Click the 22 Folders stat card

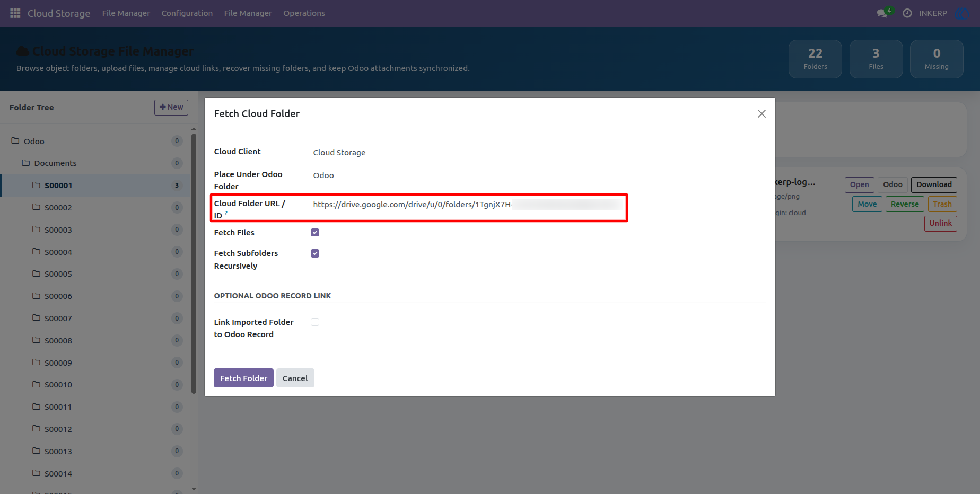point(815,59)
